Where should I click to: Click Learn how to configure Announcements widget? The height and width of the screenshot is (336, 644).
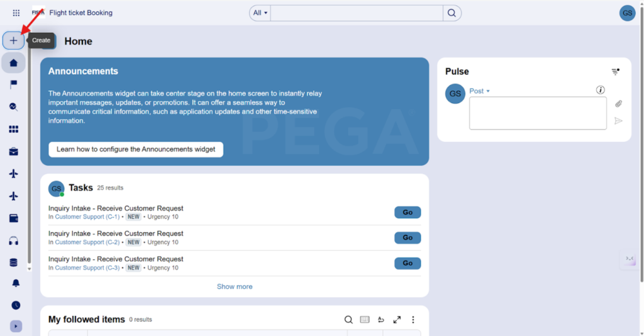[136, 149]
